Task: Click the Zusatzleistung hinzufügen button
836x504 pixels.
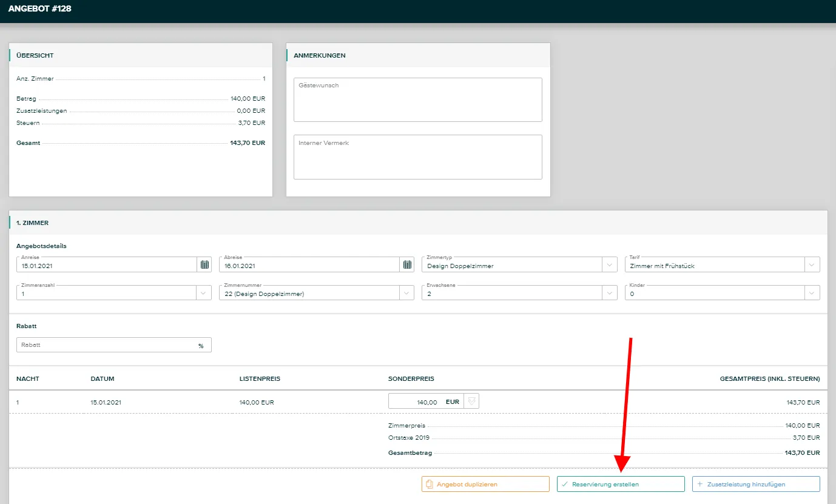Action: 756,484
